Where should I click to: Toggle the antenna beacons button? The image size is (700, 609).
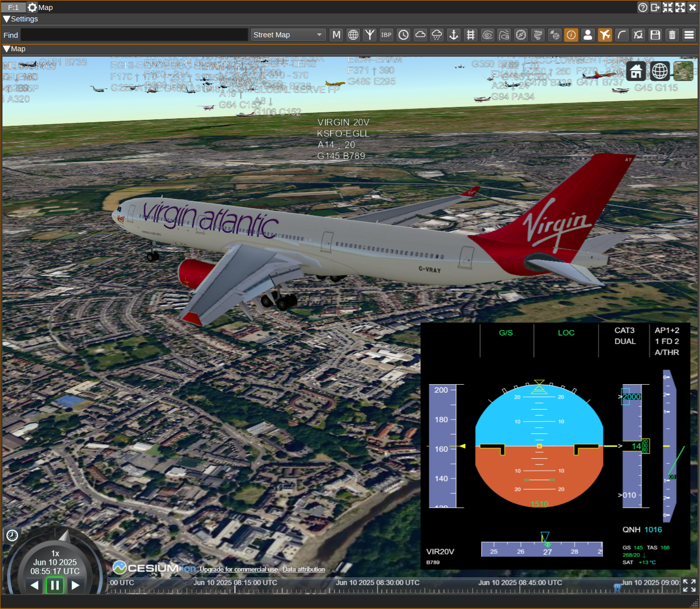(370, 35)
